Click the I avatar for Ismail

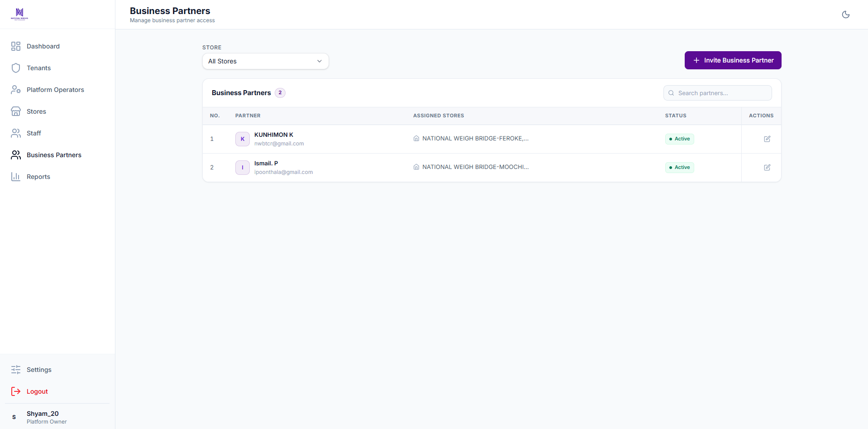click(x=243, y=168)
